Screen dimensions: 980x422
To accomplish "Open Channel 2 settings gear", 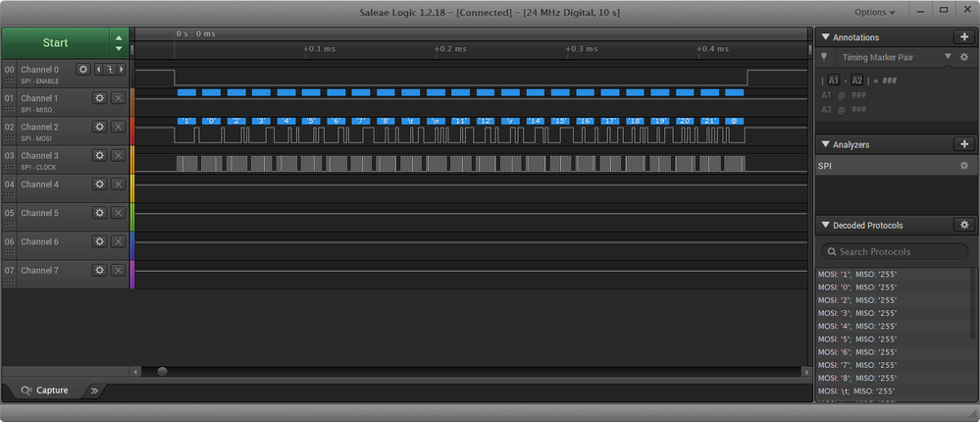I will pos(99,127).
